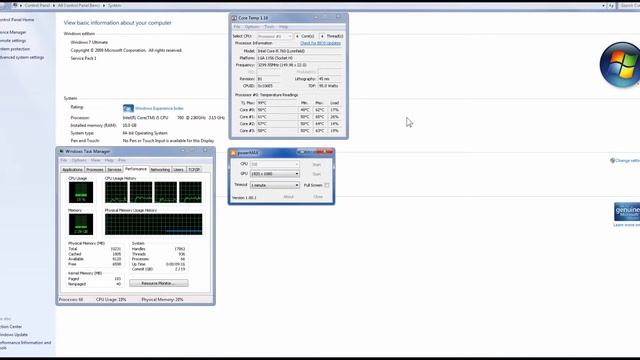Click the computer icon in the address breadcrumb

(15, 5)
